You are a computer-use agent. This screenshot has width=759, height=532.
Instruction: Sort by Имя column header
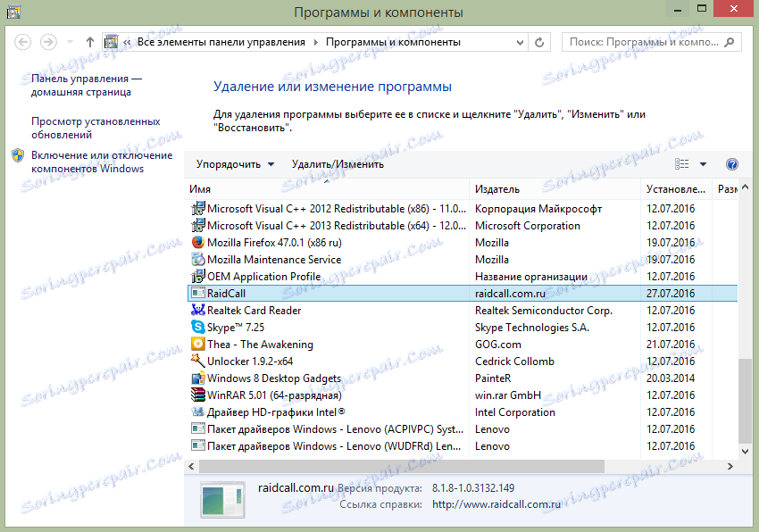[327, 189]
